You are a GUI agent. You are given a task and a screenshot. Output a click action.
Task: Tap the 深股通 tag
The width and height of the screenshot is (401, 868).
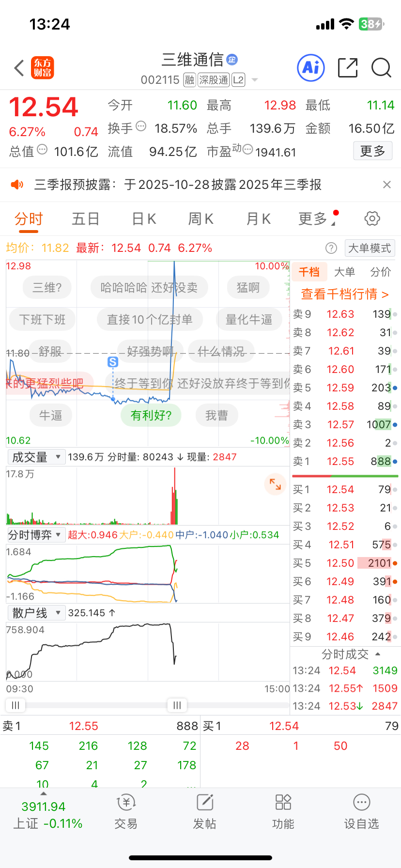[x=214, y=80]
